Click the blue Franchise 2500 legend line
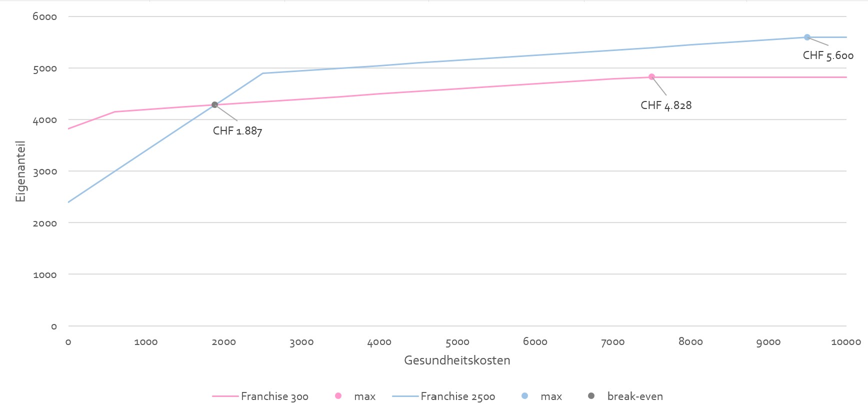The width and height of the screenshot is (868, 409). pos(405,396)
